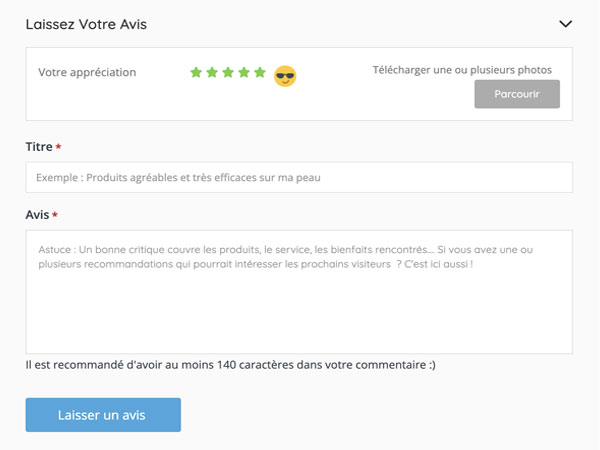Click the red asterisk beside Avis
This screenshot has width=600, height=450.
55,216
